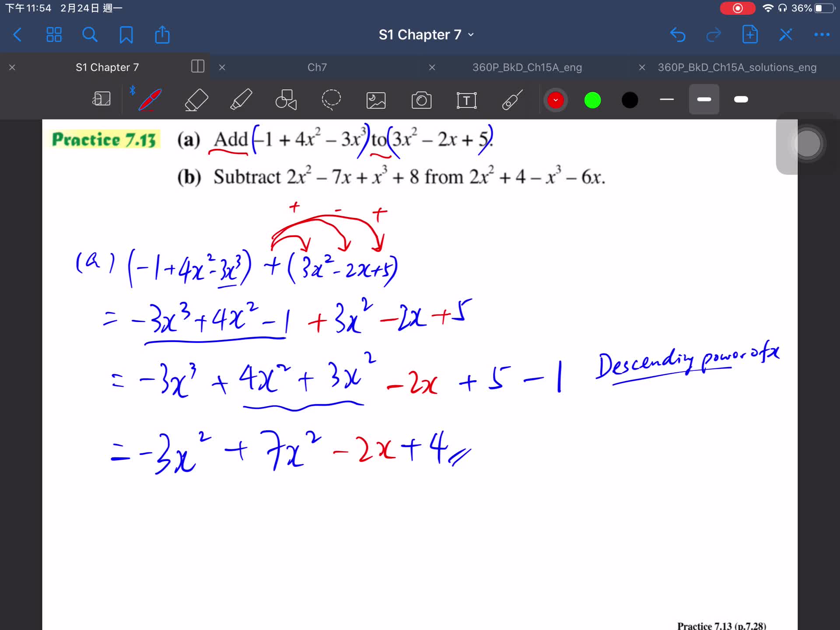The image size is (840, 630).
Task: Open the three-dot more options menu
Action: pyautogui.click(x=822, y=35)
